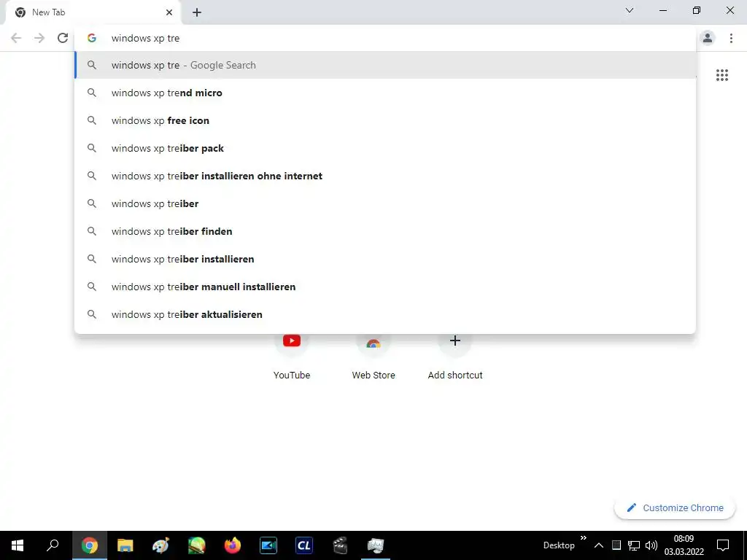Click the Chrome taskbar icon

(x=90, y=545)
